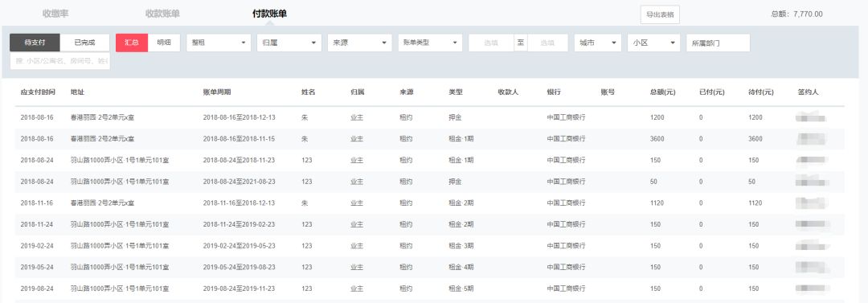Viewport: 868px width, 303px height.
Task: Click the 签约人 column header
Action: 809,92
